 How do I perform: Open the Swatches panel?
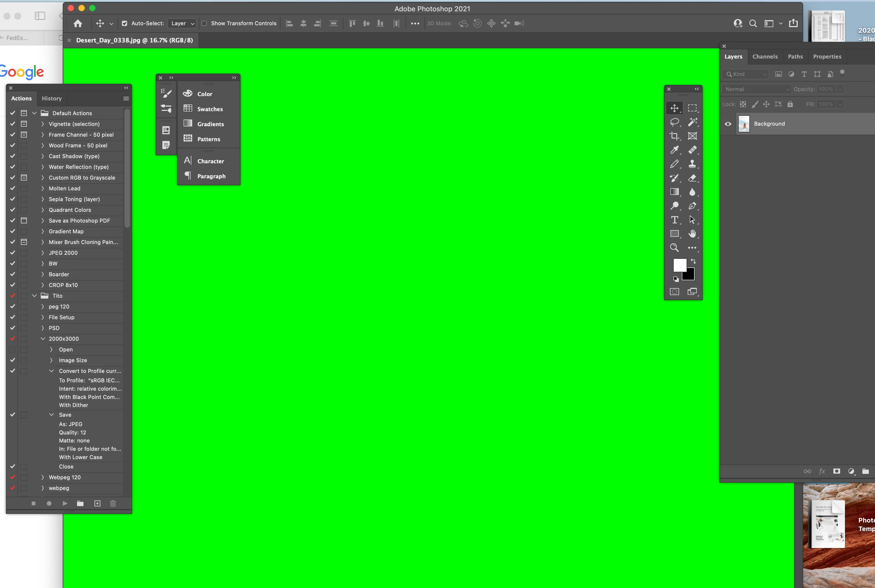tap(210, 109)
